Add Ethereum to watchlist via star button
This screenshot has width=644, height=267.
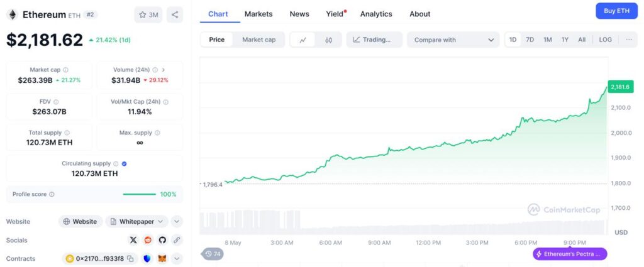tap(148, 14)
